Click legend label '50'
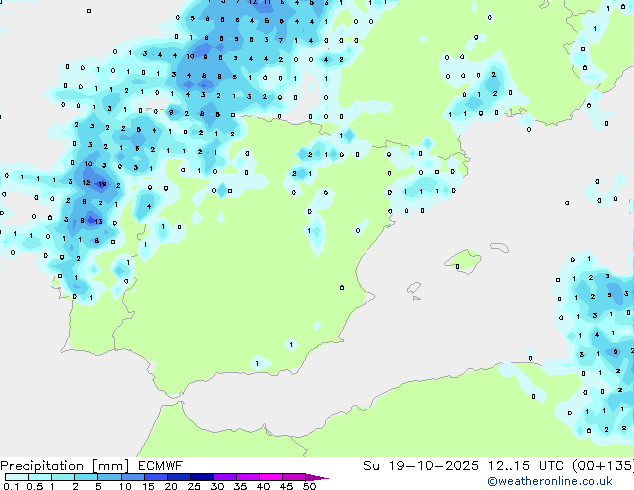Image resolution: width=634 pixels, height=490 pixels. [309, 486]
